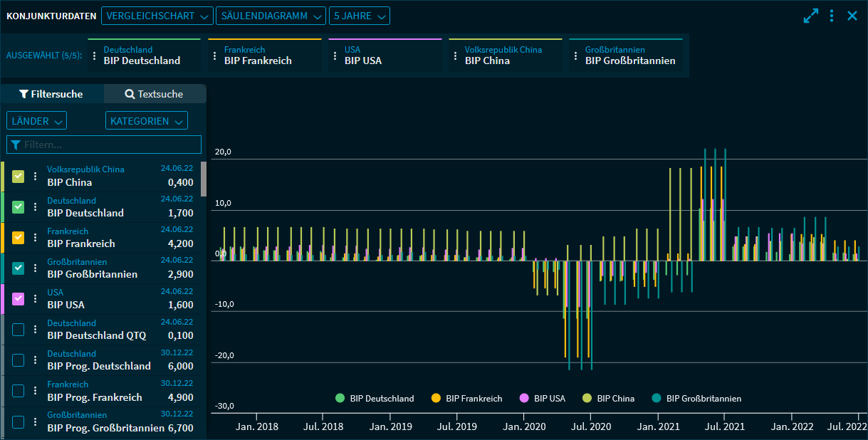Expand the chart to fullscreen
The width and height of the screenshot is (868, 440).
(x=811, y=16)
